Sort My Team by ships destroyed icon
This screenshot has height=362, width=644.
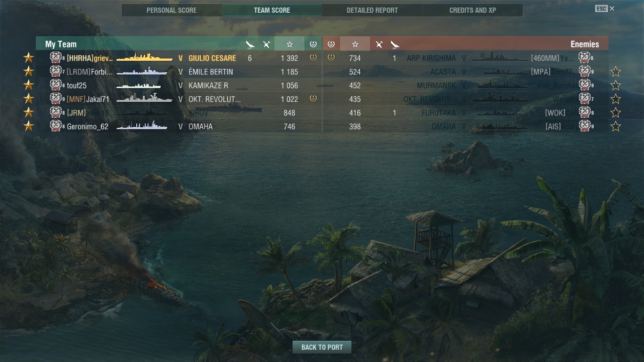(x=250, y=44)
